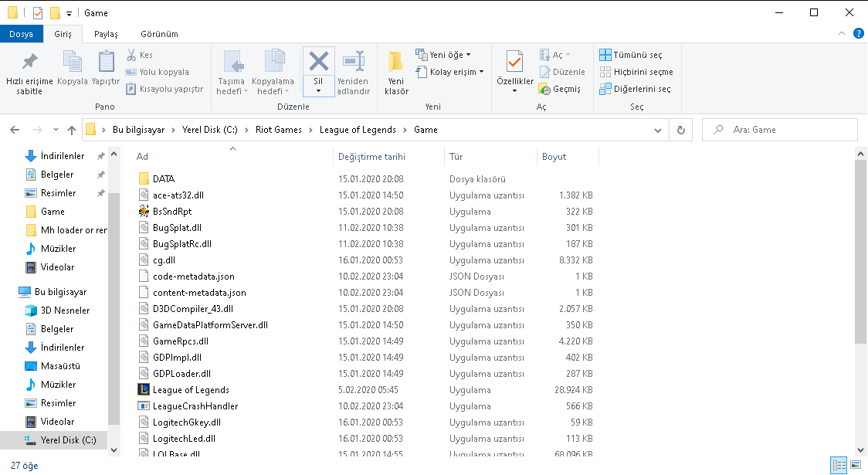The image size is (868, 475).
Task: Select the BsSndRpt application icon
Action: click(144, 211)
